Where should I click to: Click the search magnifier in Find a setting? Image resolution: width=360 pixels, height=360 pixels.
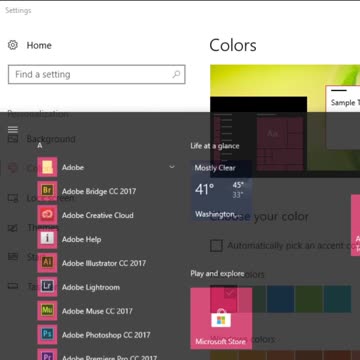point(176,74)
